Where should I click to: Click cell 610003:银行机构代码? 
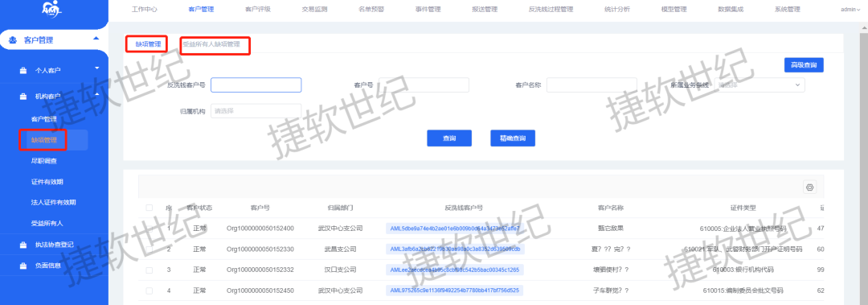[x=743, y=270]
